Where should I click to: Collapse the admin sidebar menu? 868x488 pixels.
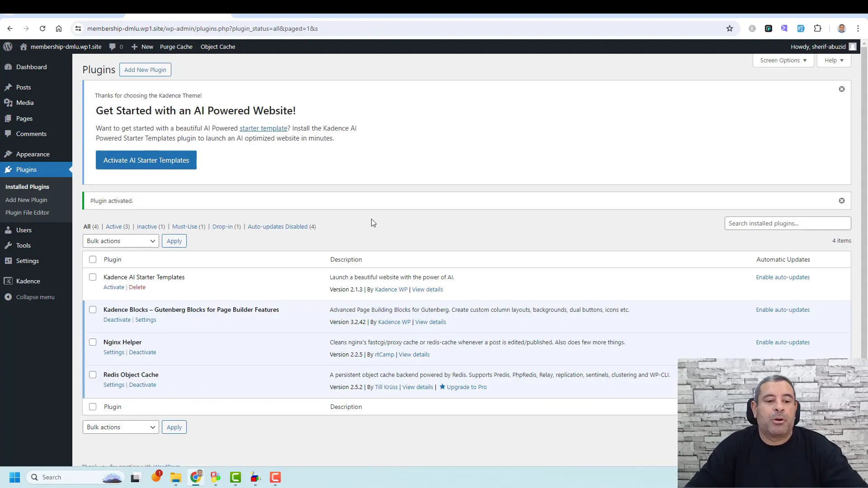tap(36, 297)
